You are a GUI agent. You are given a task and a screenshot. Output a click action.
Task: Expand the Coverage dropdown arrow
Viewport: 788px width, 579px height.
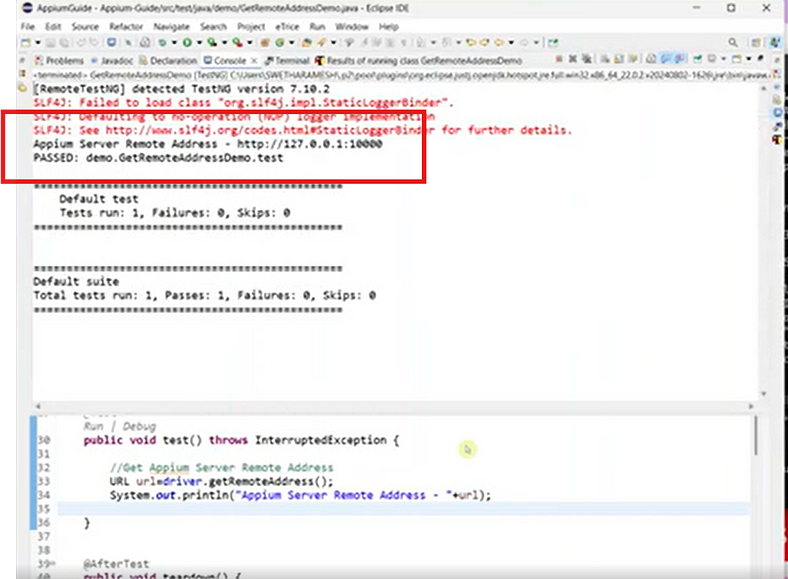[224, 43]
